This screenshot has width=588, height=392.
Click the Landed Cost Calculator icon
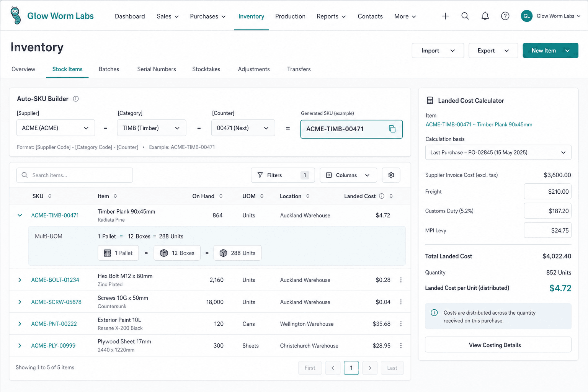tap(430, 101)
